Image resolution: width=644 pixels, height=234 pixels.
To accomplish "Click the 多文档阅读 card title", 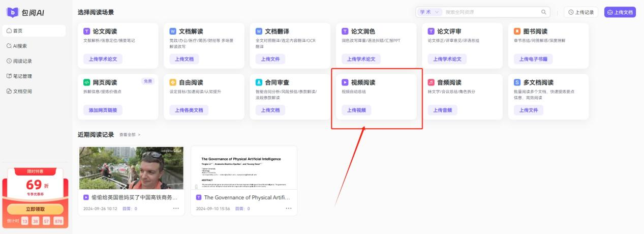I will (538, 82).
